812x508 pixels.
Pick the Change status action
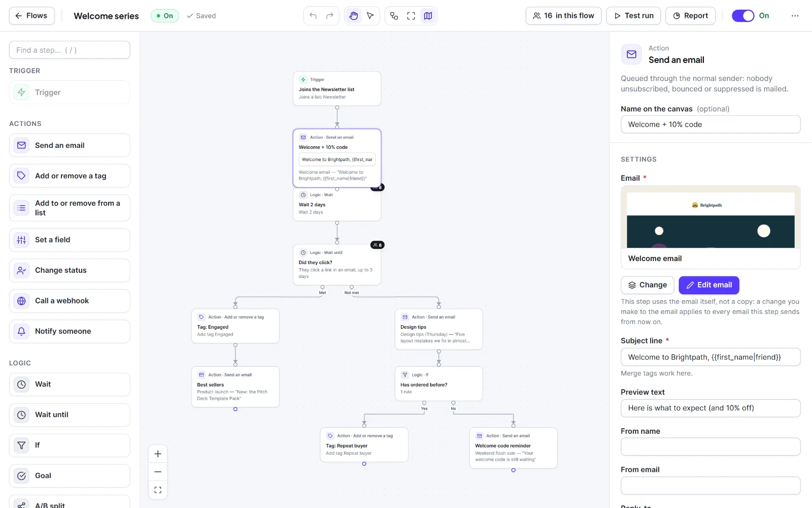(x=70, y=270)
